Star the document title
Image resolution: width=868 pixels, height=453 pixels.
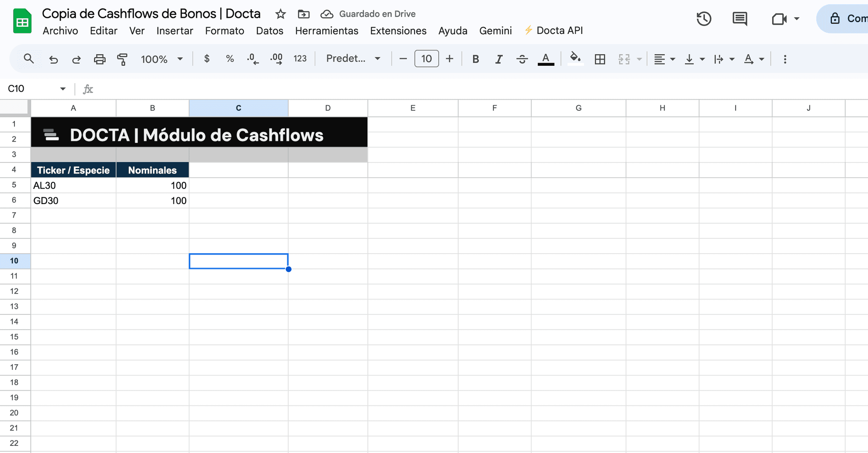(x=280, y=14)
